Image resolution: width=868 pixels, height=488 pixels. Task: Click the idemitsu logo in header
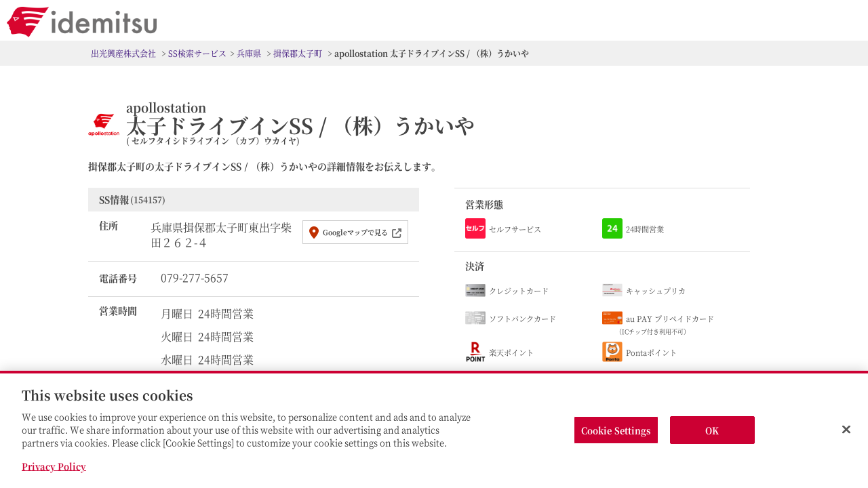point(82,22)
